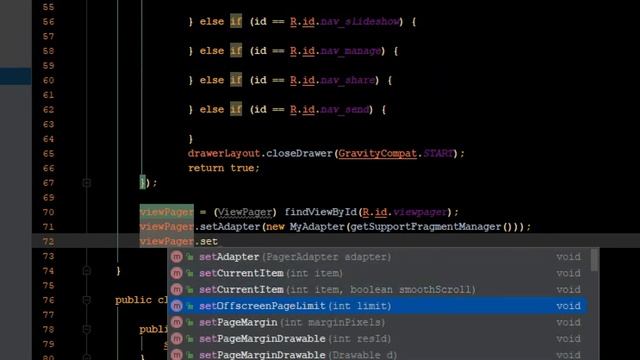The height and width of the screenshot is (360, 640).
Task: Collapse the class fold marker at line 76
Action: pyautogui.click(x=87, y=300)
